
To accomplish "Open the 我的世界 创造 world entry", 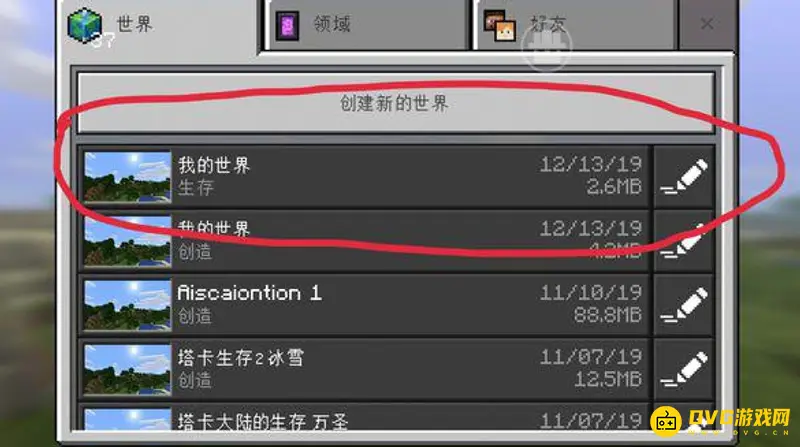I will (x=364, y=241).
